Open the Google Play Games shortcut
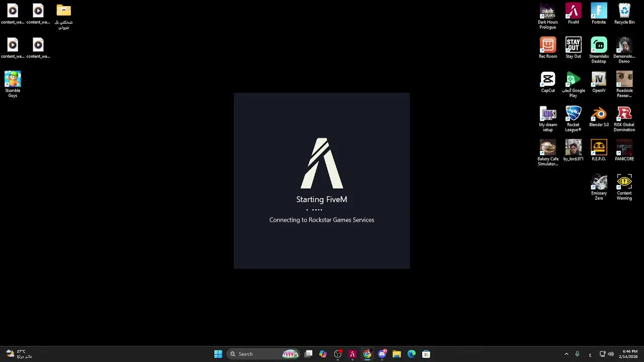 coord(573,84)
